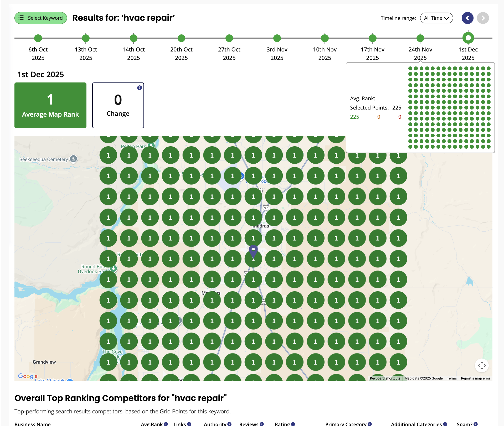
Task: Click the green Average Map Rank card
Action: pos(50,105)
